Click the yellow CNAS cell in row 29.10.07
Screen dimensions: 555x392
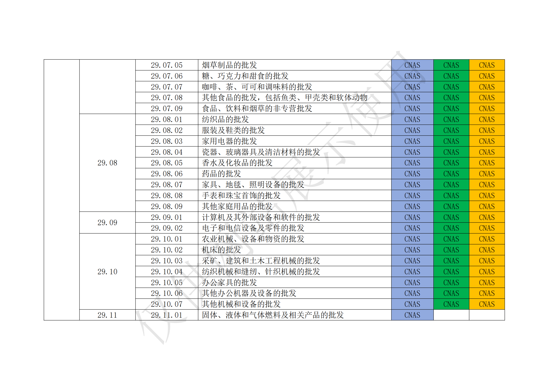click(x=487, y=304)
